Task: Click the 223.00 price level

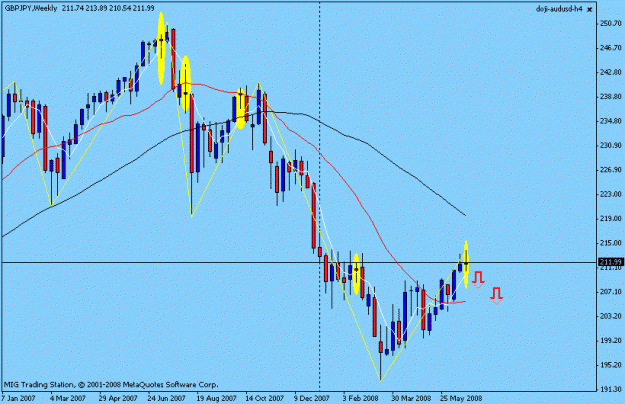Action: (611, 194)
